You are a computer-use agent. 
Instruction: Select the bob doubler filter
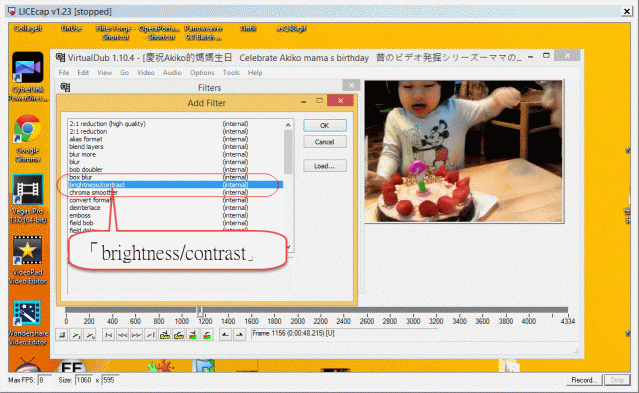(x=176, y=170)
